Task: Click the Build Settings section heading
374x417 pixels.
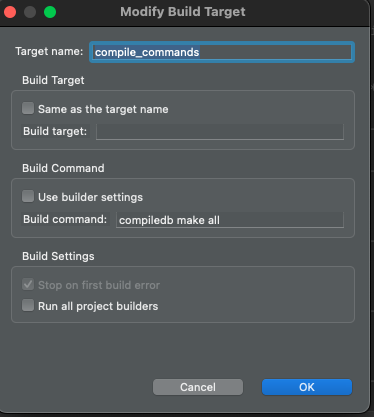Action: pyautogui.click(x=58, y=256)
